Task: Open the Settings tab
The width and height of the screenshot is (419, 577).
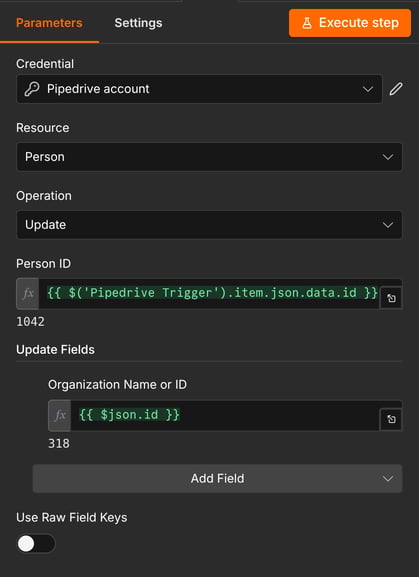Action: [x=138, y=23]
